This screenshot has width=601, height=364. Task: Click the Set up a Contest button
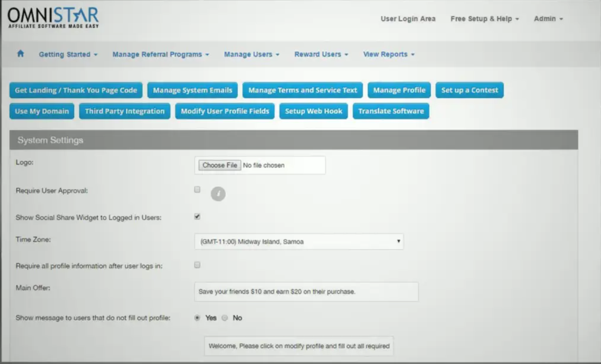click(469, 90)
